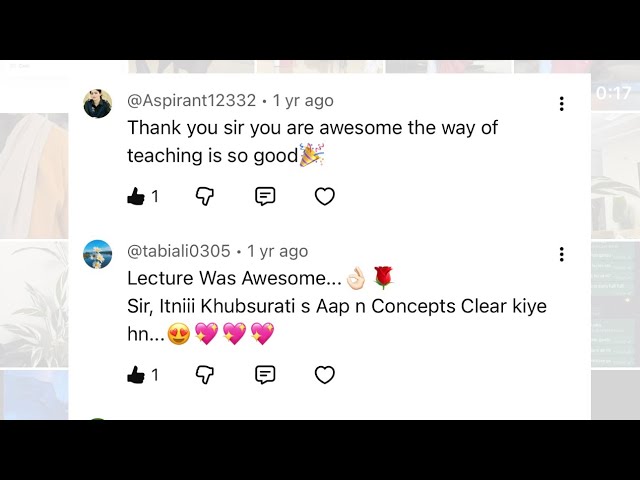Click the 'Lecture Was Awesome' comment text
Screen dimensions: 640x480
(234, 278)
